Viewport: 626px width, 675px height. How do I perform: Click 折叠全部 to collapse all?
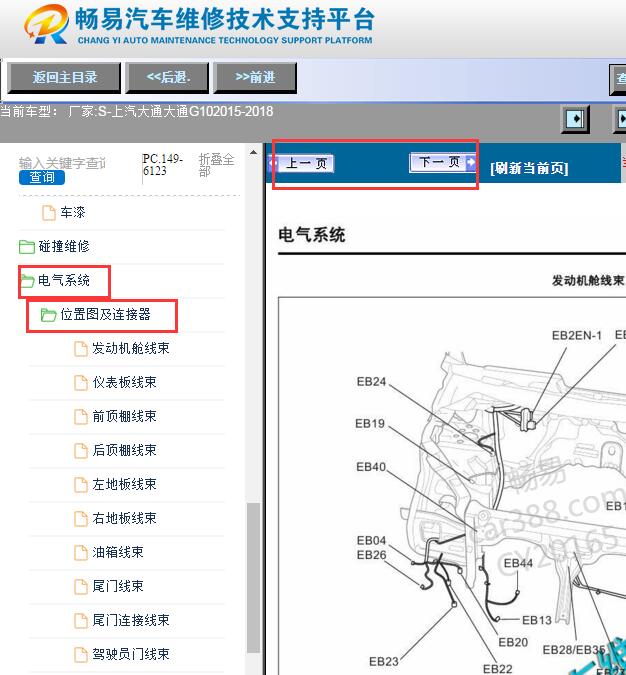click(x=217, y=165)
